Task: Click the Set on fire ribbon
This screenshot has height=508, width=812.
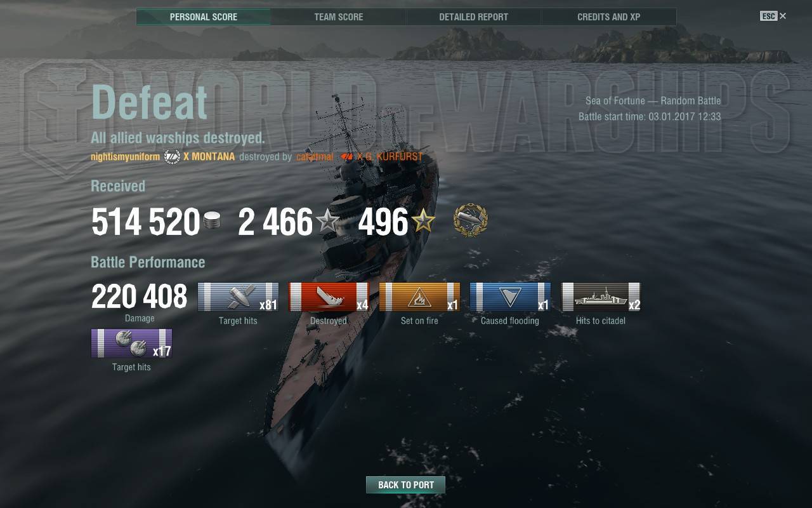Action: (419, 297)
